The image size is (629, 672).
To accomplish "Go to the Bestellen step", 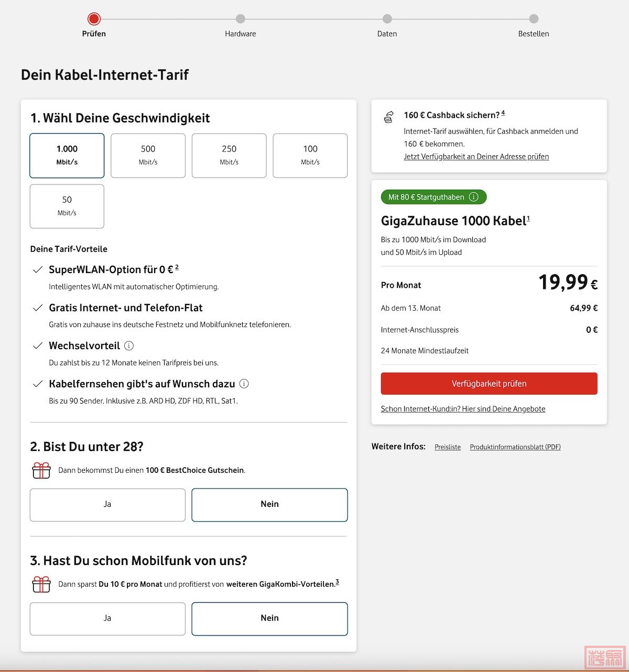I will pyautogui.click(x=534, y=19).
